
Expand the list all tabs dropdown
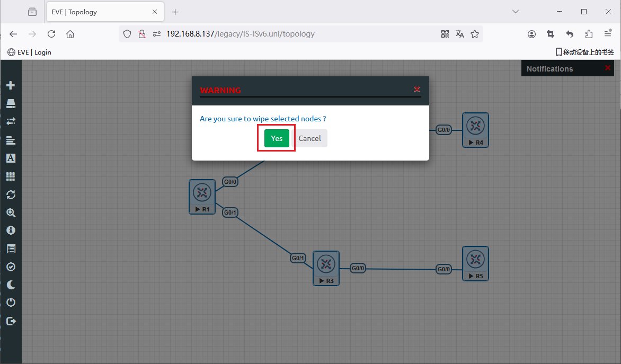[x=516, y=12]
